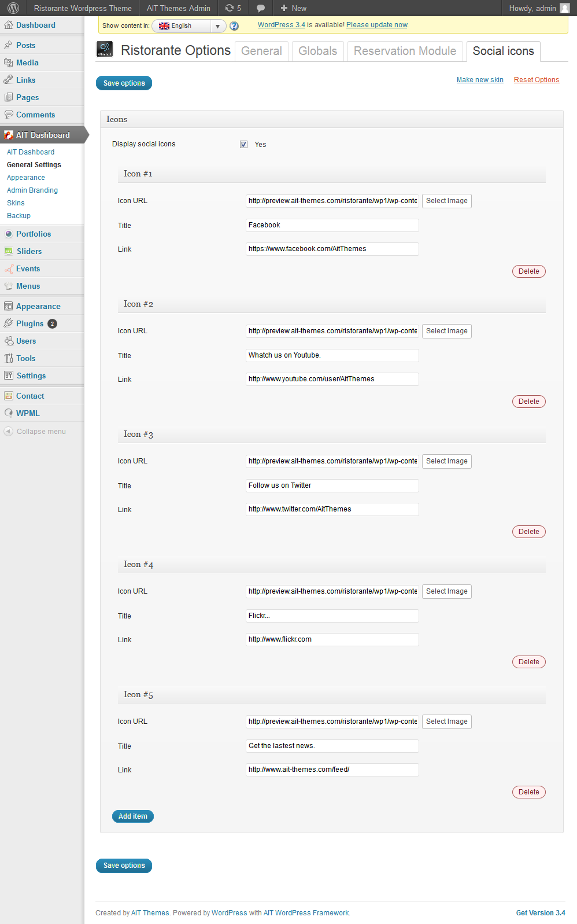This screenshot has width=577, height=924.
Task: Open the comments bubble icon in admin bar
Action: [x=261, y=8]
